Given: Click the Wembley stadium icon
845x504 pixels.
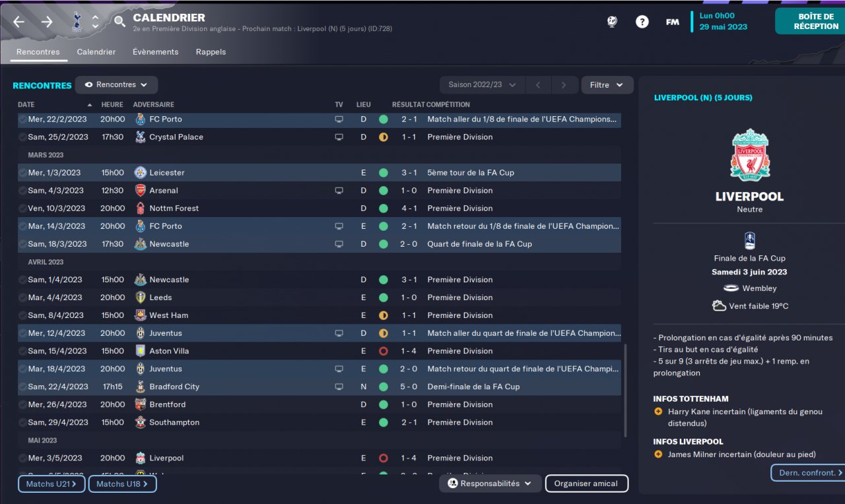Looking at the screenshot, I should [x=731, y=288].
